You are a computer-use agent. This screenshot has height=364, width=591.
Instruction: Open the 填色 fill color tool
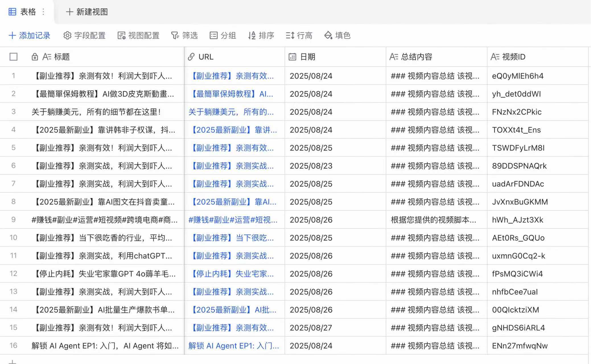pos(337,35)
